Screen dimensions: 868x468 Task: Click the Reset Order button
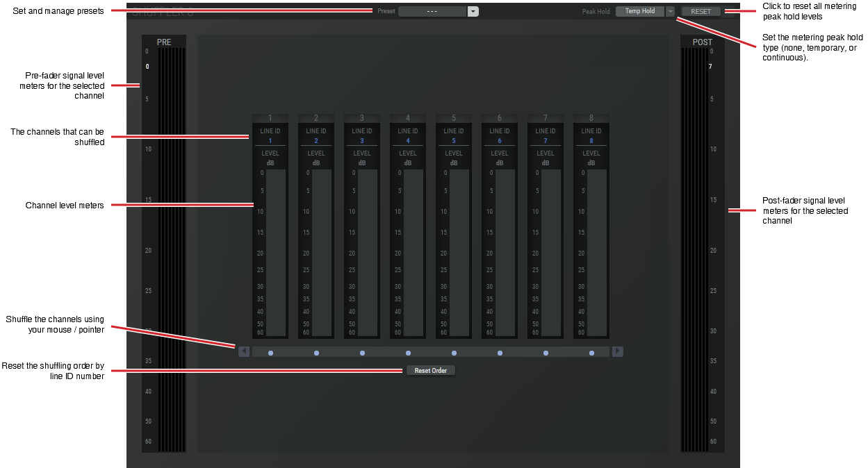click(431, 370)
